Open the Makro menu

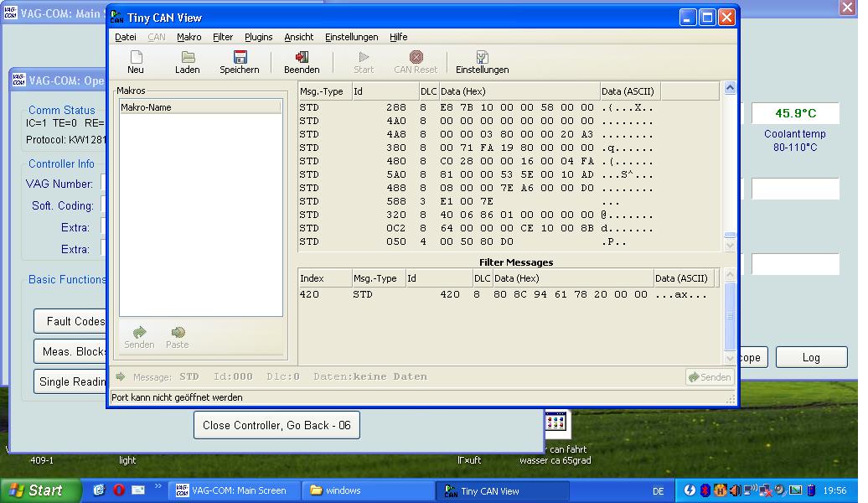coord(189,37)
